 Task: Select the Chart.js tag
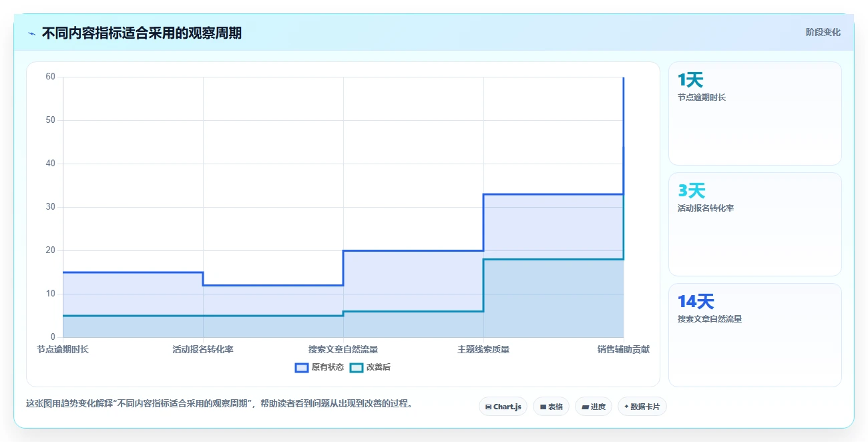503,407
